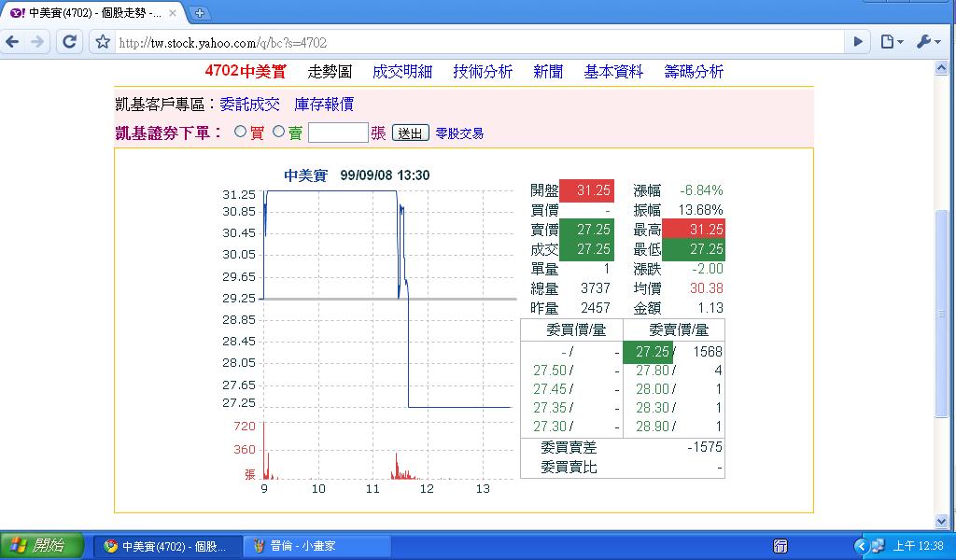Screen dimensions: 956x560
Task: Click the 委買賣差 value -1575
Action: tap(705, 447)
